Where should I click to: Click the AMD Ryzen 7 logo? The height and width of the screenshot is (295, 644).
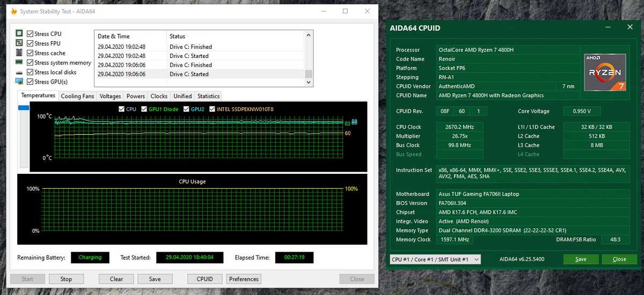click(605, 72)
